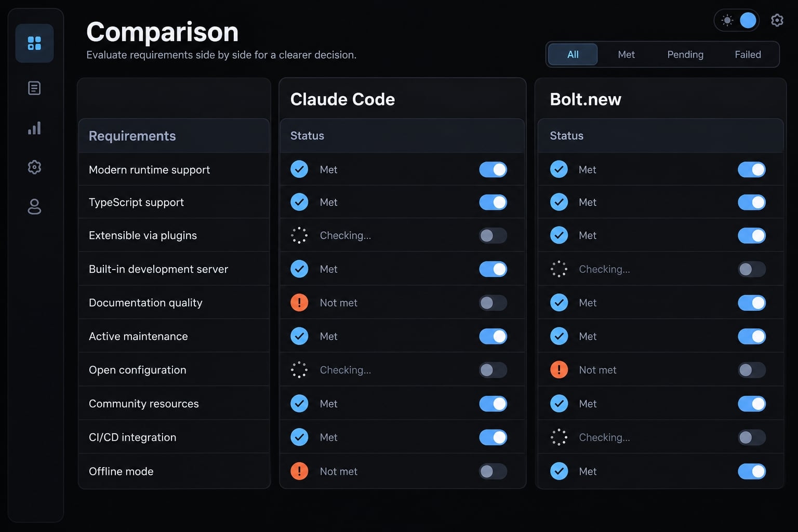This screenshot has height=532, width=798.
Task: Select the All filter tab
Action: pyautogui.click(x=573, y=55)
